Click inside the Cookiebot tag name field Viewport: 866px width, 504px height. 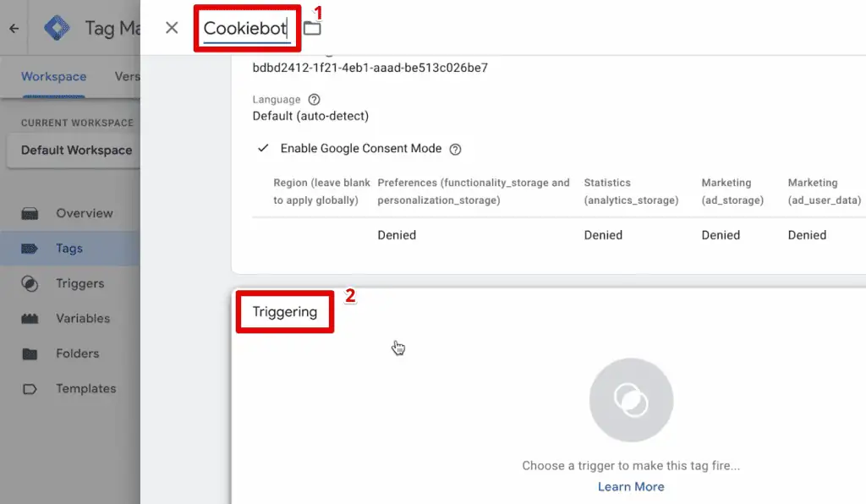[247, 27]
